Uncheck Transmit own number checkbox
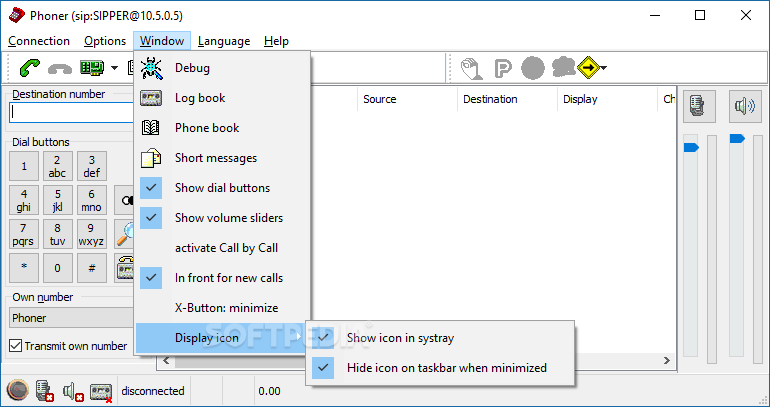Screen dimensions: 770x407 click(x=16, y=346)
